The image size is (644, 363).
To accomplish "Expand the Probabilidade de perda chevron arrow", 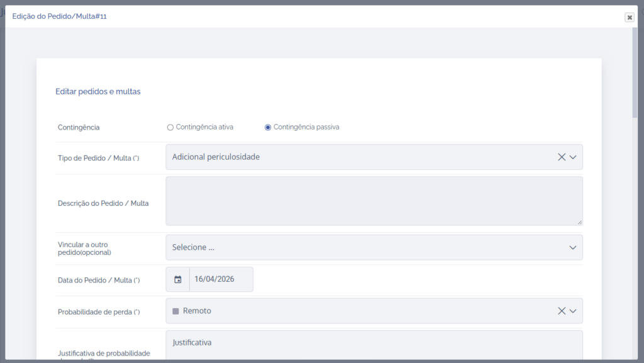I will click(x=573, y=311).
